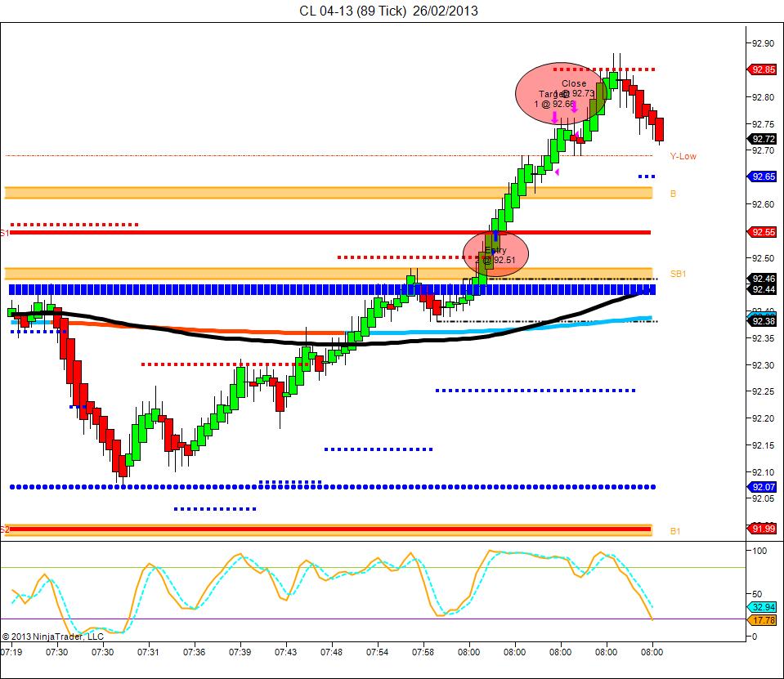This screenshot has width=784, height=679.
Task: Click the black 92.44 price marker
Action: point(762,289)
